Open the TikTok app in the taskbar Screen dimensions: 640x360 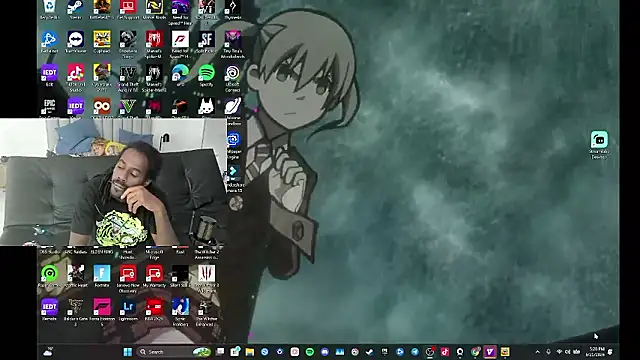[x=445, y=352]
